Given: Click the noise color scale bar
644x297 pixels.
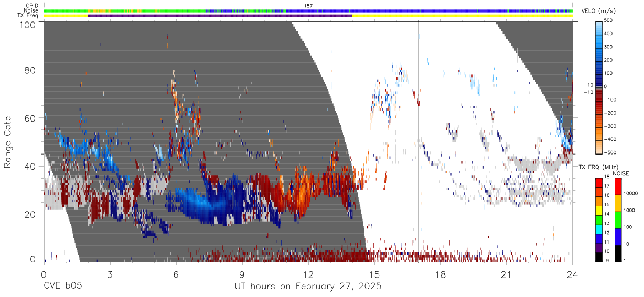Looking at the screenshot, I should pos(617,219).
